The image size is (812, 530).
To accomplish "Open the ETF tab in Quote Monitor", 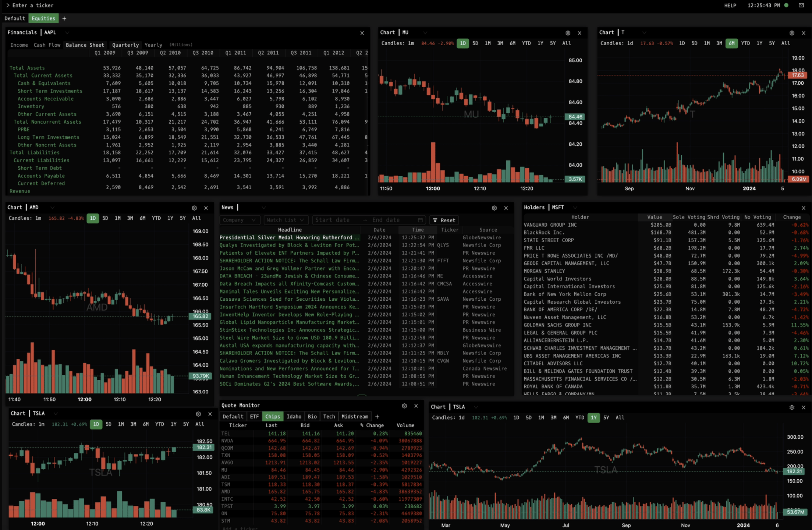I will (x=254, y=417).
